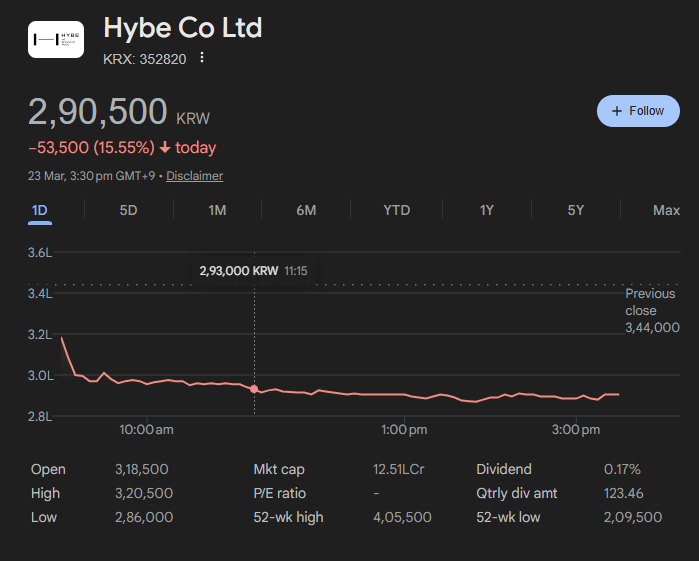Click the 52-wk high value 4,05,500

pos(402,517)
